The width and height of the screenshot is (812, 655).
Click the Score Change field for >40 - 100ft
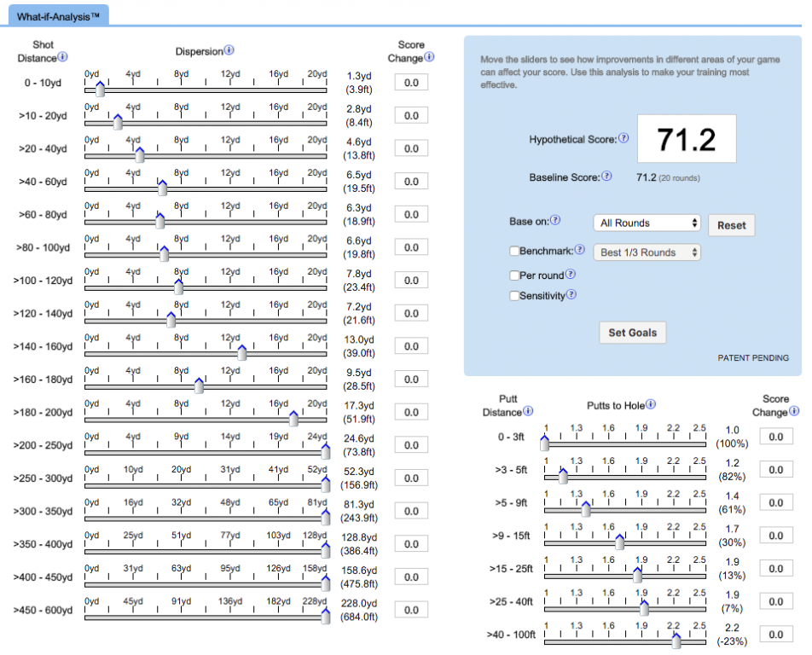(x=776, y=635)
